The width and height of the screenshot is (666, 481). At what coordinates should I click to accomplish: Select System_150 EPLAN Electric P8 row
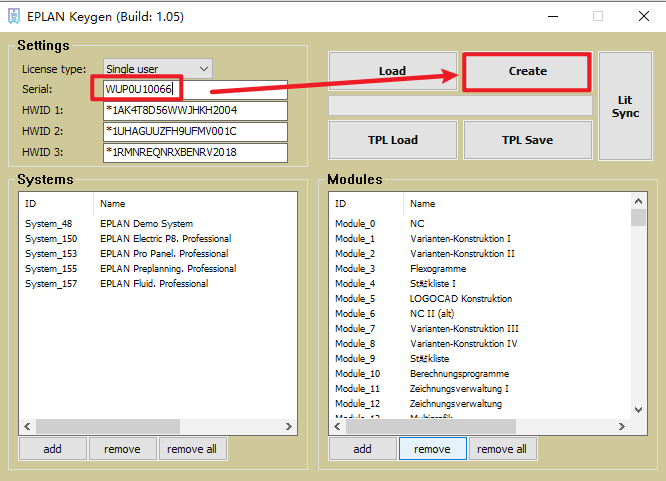(158, 238)
